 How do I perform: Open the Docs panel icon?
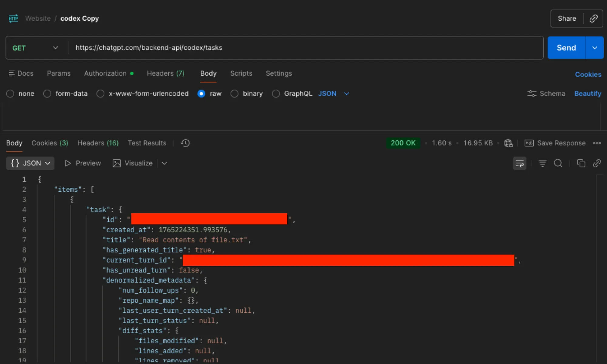tap(12, 73)
